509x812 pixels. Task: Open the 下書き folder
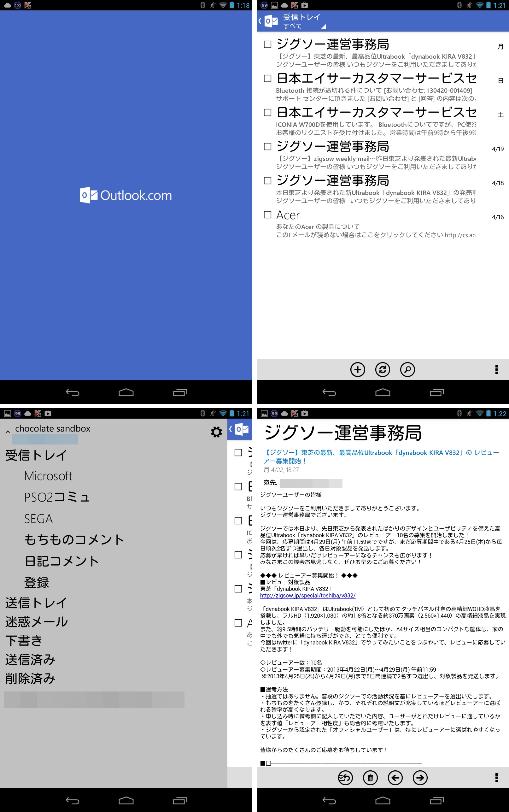coord(24,641)
